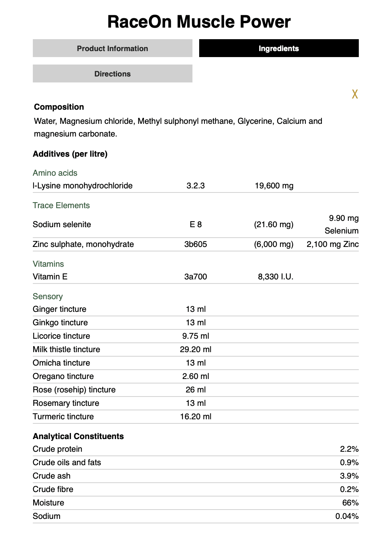Screen dimensions: 392x545
Task: Select the Vitamin E 8,330 I.U. value
Action: [x=275, y=277]
